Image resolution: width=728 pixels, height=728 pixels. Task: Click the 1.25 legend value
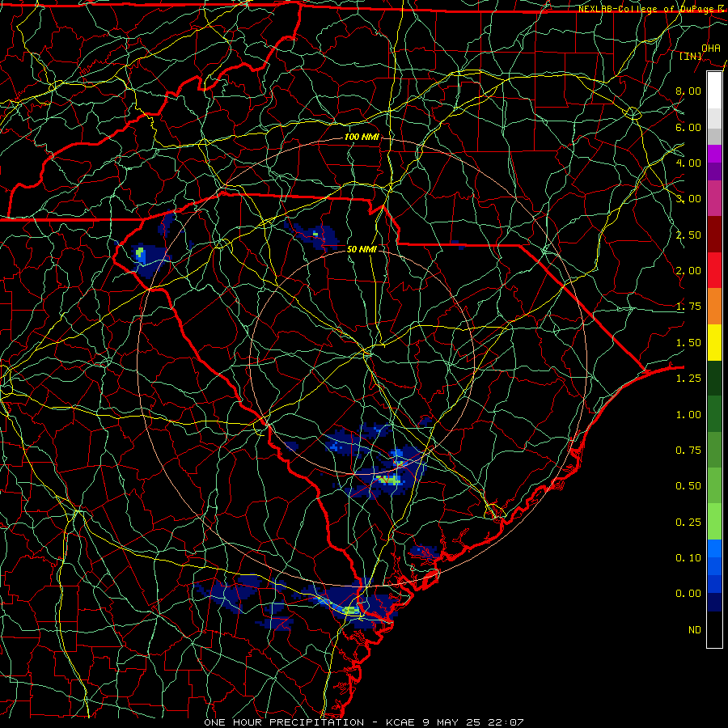click(688, 379)
